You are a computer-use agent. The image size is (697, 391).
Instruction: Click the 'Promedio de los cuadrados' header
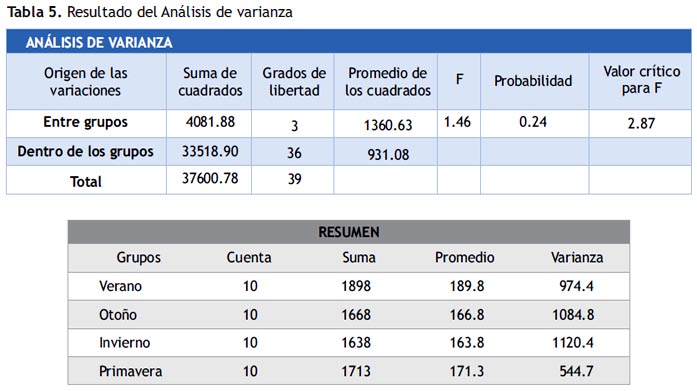(386, 82)
